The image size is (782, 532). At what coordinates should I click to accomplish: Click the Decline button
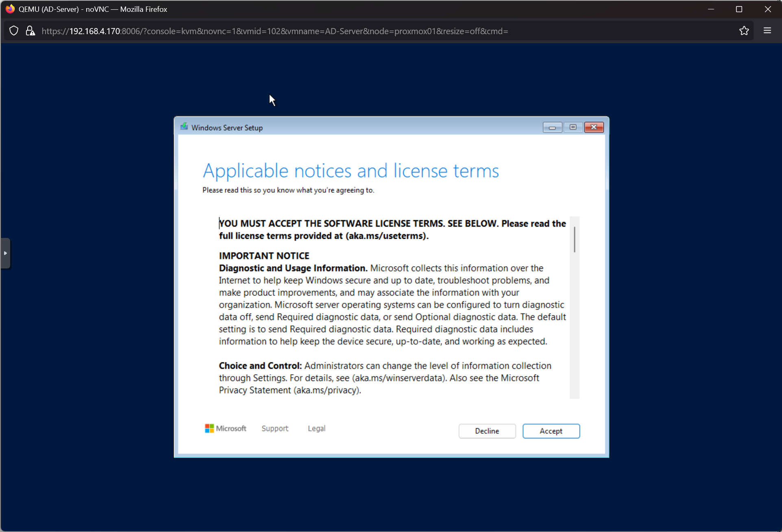pos(487,431)
